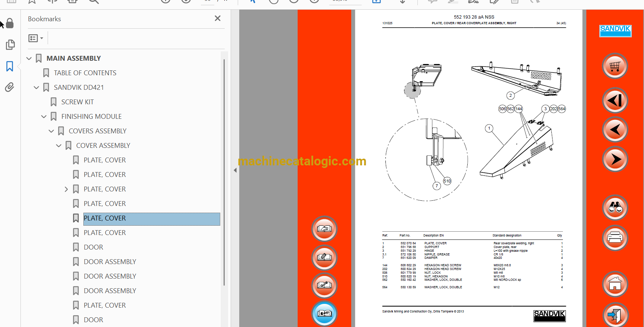The height and width of the screenshot is (327, 644).
Task: Click the bookmark icon beside TABLE OF CONTENTS
Action: coord(46,73)
